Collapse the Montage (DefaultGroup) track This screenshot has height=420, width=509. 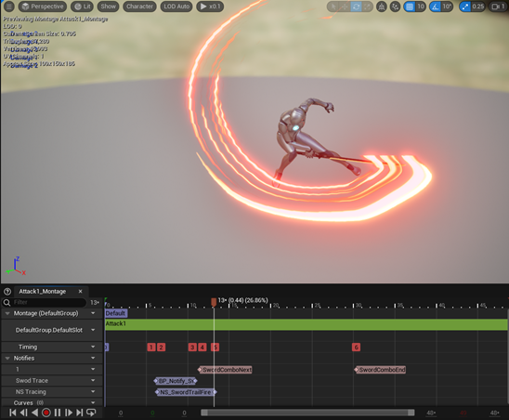pos(7,313)
